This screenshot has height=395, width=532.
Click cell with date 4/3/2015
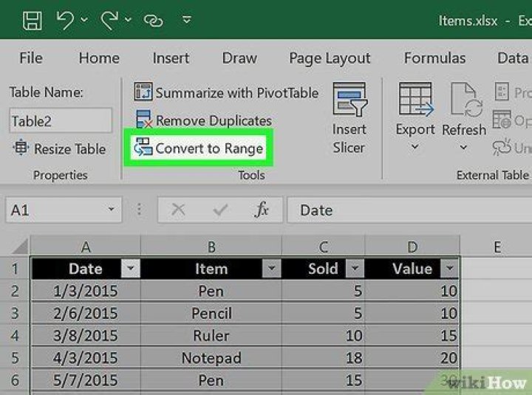click(x=86, y=357)
